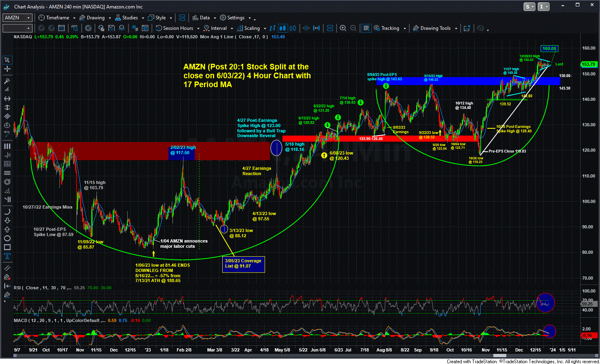Toggle the grid display button

366,28
